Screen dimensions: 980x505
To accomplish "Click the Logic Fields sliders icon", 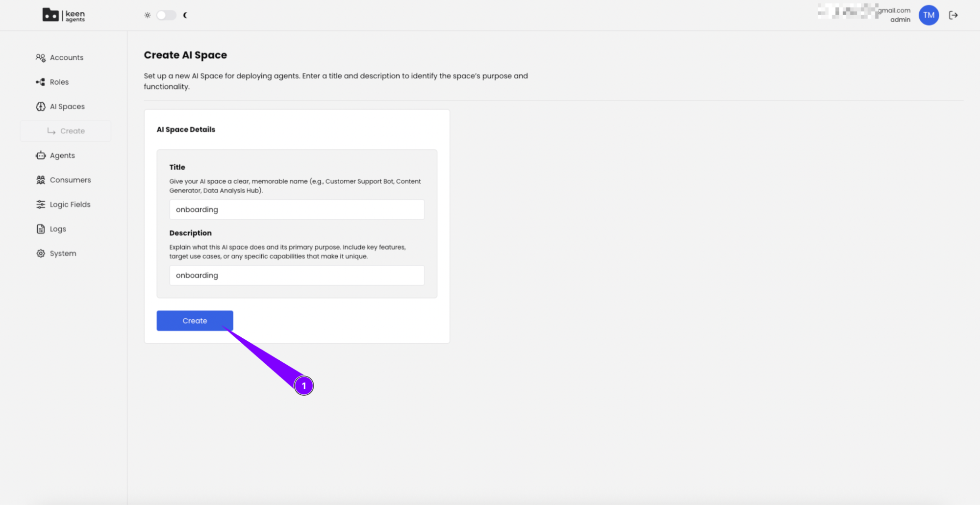I will click(41, 204).
